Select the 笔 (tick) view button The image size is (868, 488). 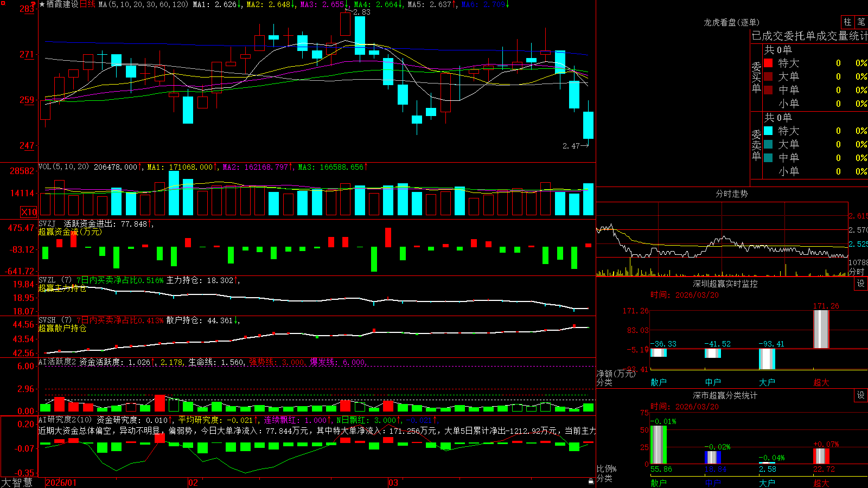861,22
